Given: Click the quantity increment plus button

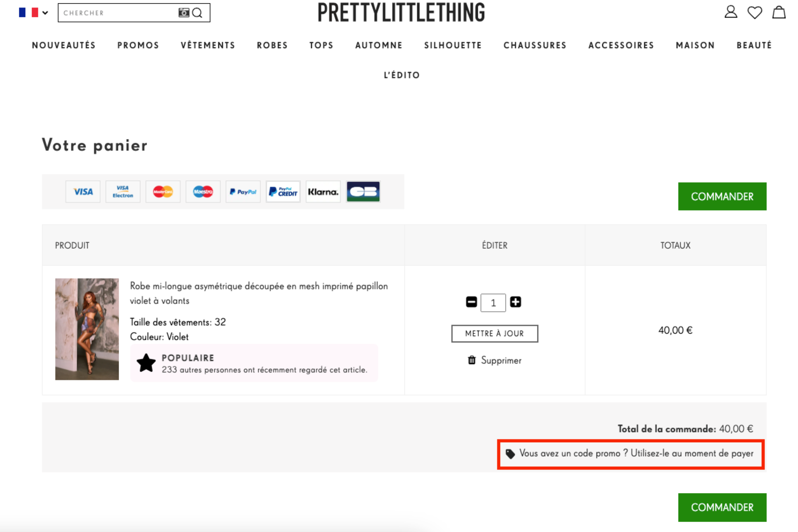Looking at the screenshot, I should (x=515, y=303).
